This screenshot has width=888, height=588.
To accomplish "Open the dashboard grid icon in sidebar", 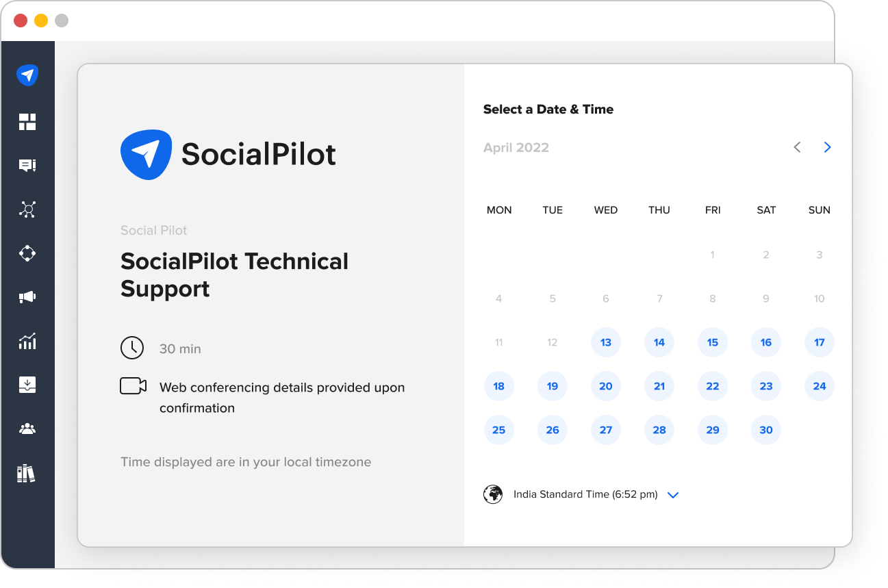I will [x=27, y=122].
